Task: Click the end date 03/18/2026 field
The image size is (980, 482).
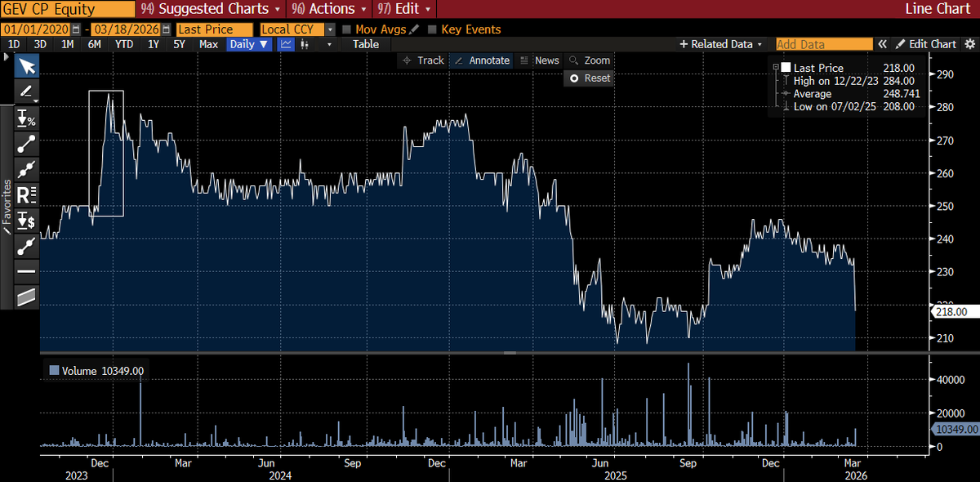Action: tap(127, 29)
